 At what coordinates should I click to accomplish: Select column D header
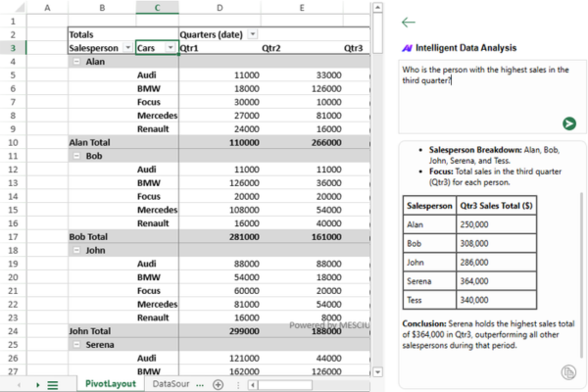click(x=220, y=8)
